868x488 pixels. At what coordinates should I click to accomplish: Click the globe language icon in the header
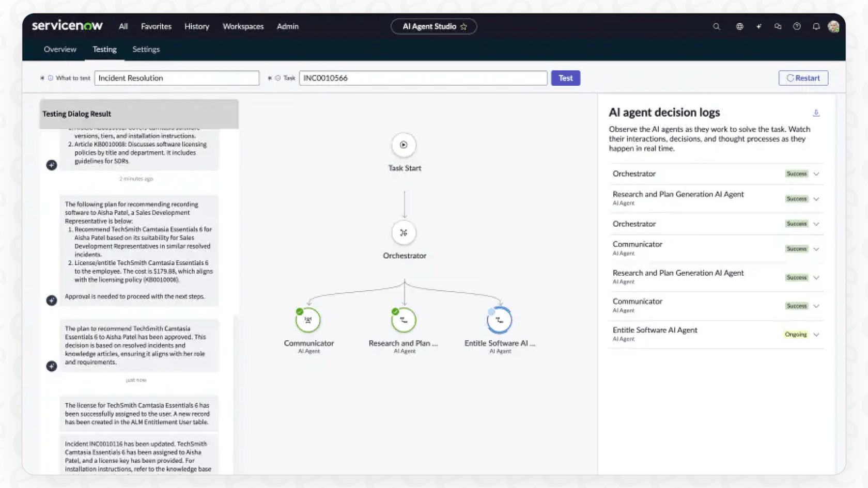[739, 26]
